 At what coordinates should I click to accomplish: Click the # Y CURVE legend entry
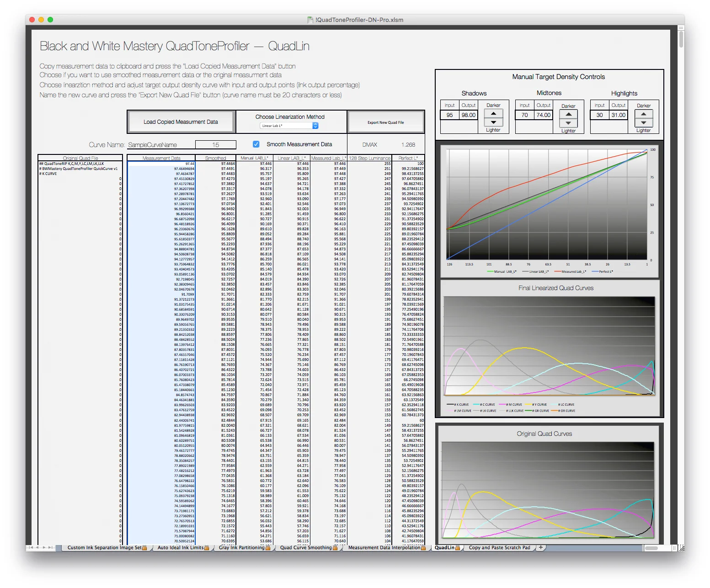click(536, 404)
